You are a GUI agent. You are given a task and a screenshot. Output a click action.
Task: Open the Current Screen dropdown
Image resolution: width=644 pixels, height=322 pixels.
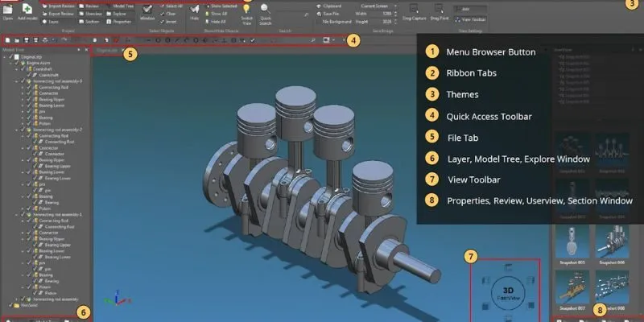point(378,6)
